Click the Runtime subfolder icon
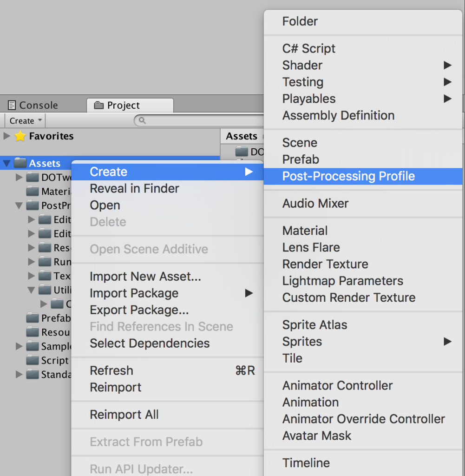This screenshot has height=476, width=465. pos(45,261)
